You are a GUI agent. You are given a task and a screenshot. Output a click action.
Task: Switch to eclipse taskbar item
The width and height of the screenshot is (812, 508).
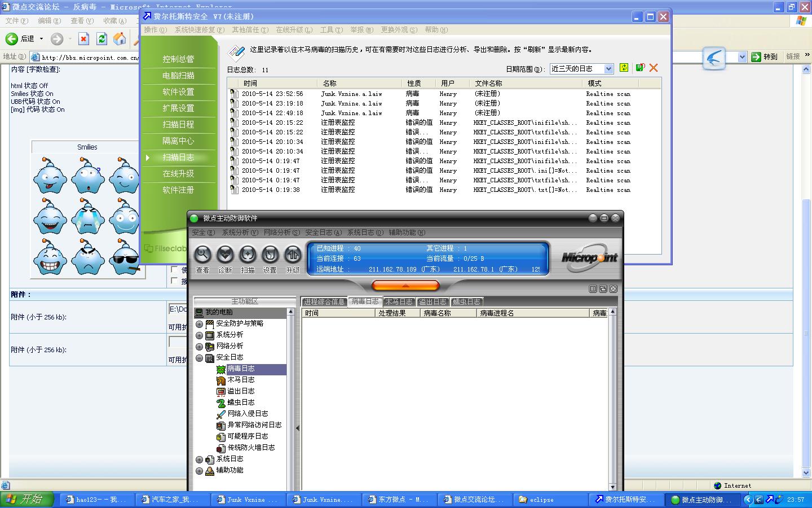point(550,500)
